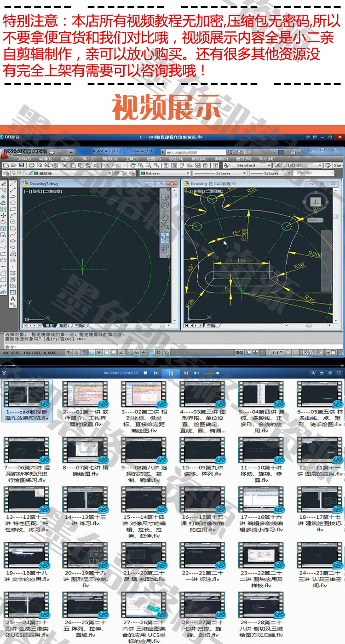345x644 pixels.
Task: Toggle Polar tracking in status bar
Action: (x=98, y=352)
